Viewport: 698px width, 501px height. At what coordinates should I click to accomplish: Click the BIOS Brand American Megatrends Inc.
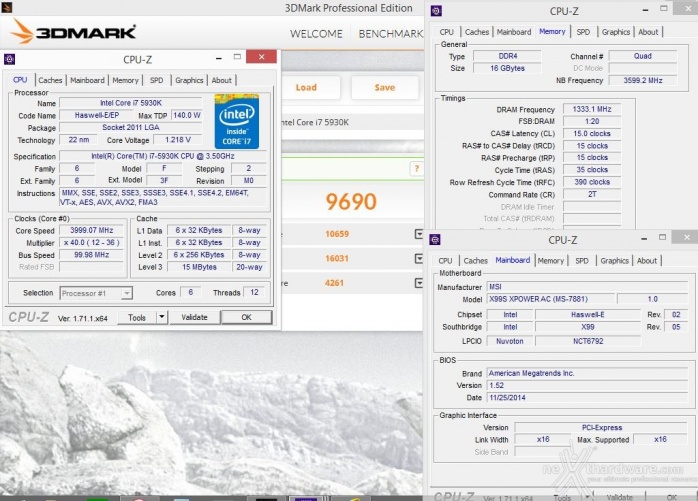pos(588,373)
